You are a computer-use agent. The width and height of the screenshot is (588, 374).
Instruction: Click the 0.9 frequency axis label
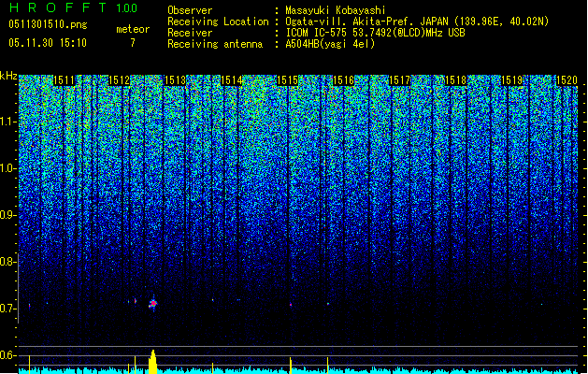point(8,215)
